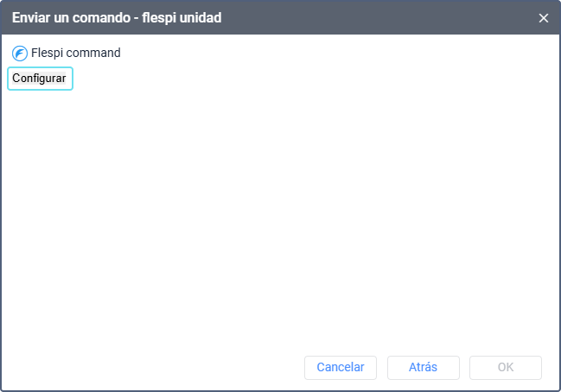Click 'flespi unidad' in the title bar

pos(182,18)
